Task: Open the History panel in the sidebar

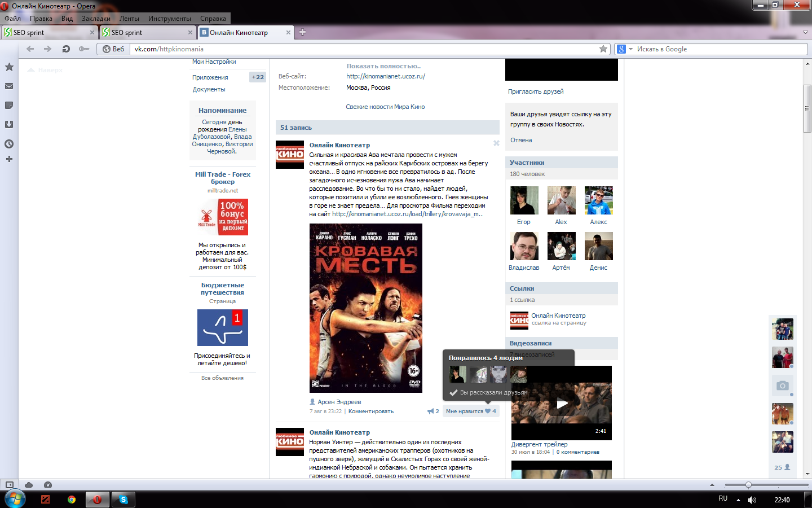Action: pyautogui.click(x=9, y=144)
